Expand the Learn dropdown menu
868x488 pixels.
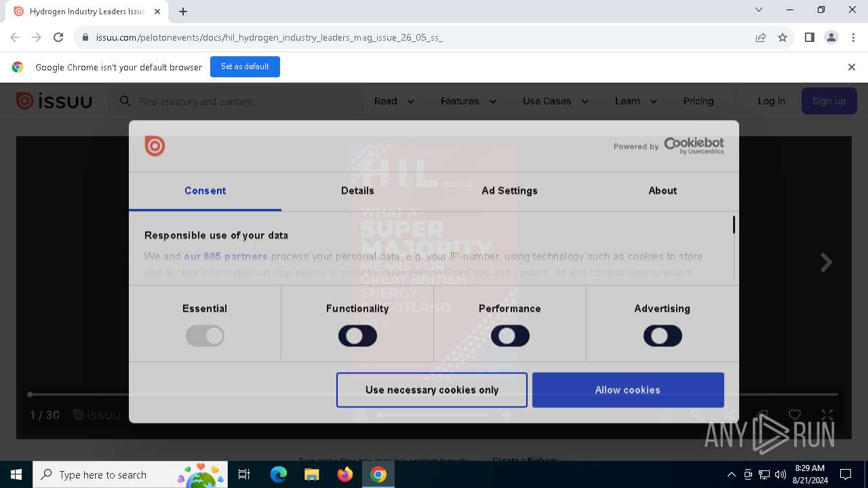pyautogui.click(x=635, y=101)
